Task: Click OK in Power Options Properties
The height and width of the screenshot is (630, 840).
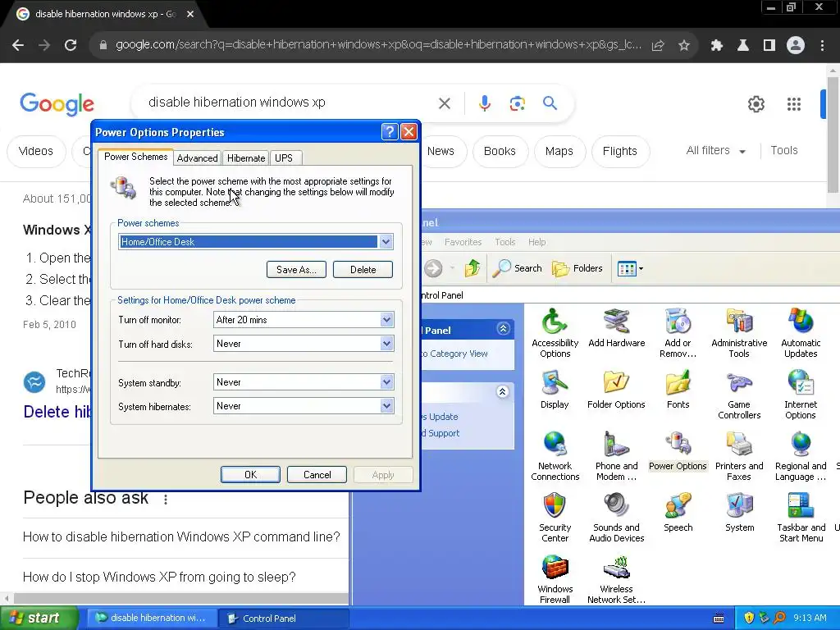Action: coord(250,475)
